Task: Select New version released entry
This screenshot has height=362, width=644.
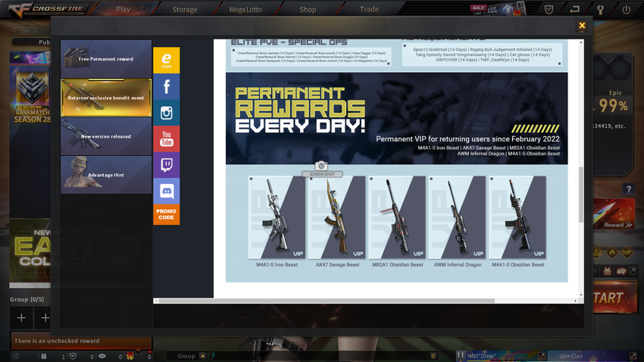Action: click(x=106, y=136)
